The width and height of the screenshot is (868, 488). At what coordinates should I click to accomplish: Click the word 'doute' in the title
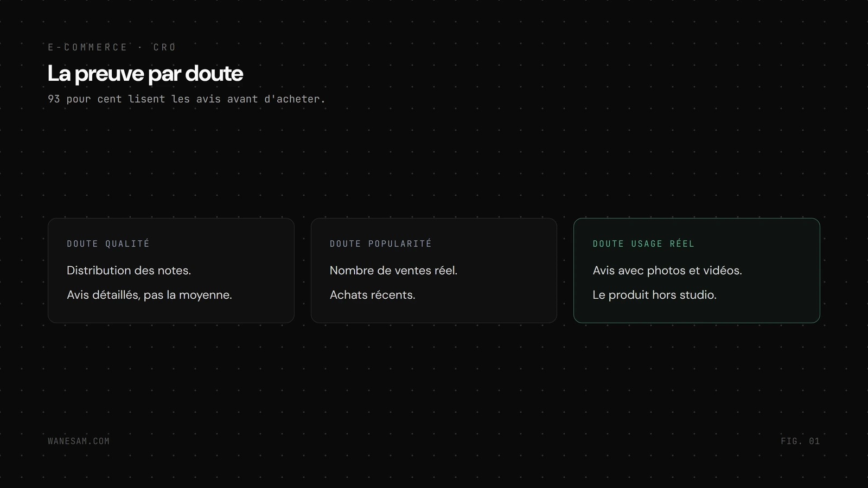(x=214, y=74)
